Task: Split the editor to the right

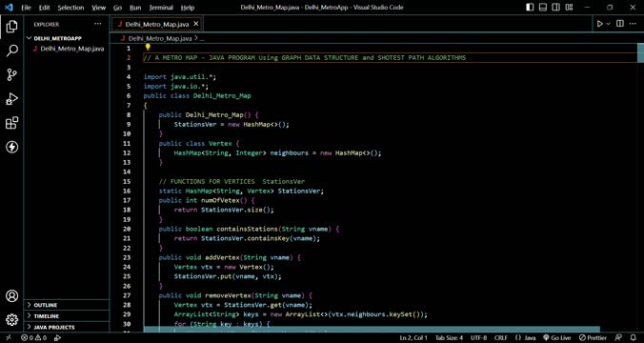Action: 620,24
